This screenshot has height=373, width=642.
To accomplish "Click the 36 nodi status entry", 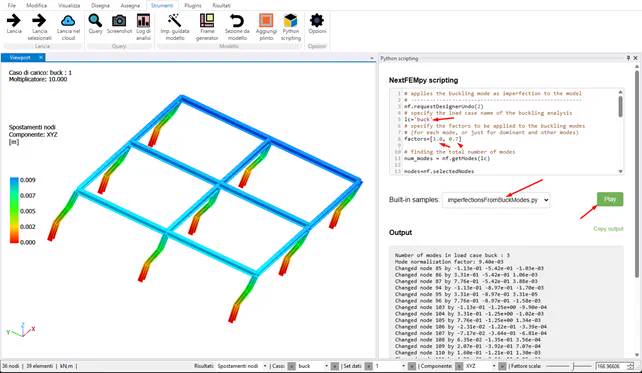I will click(11, 366).
